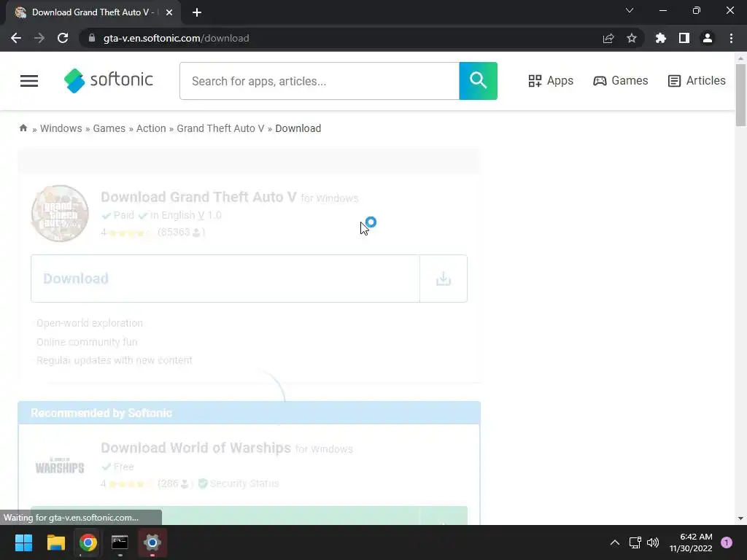Open the notification badge
This screenshot has width=747, height=560.
tap(727, 542)
